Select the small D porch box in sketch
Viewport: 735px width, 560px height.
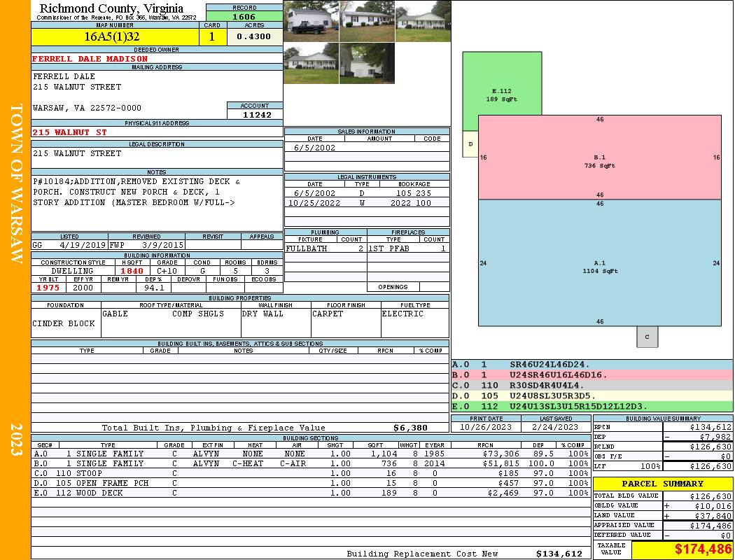470,144
